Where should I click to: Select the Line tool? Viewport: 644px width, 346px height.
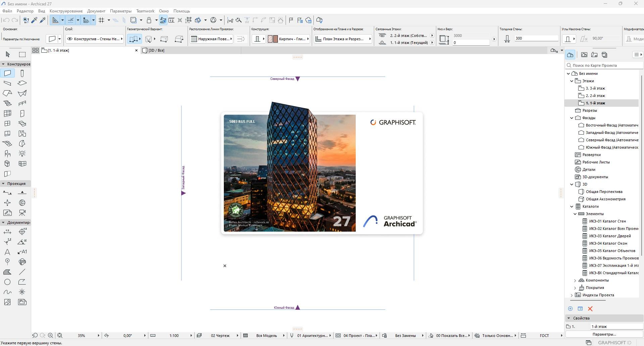tap(22, 272)
